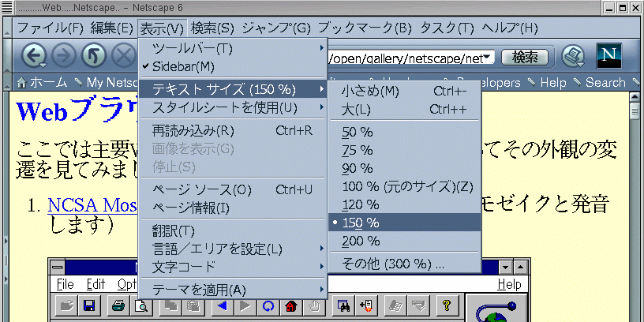The height and width of the screenshot is (322, 644).
Task: Expand 言語／エリアを設定(L) submenu
Action: click(x=233, y=249)
